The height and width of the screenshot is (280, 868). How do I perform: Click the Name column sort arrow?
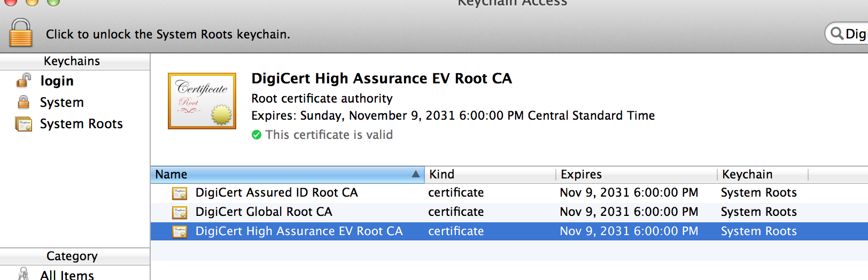416,174
